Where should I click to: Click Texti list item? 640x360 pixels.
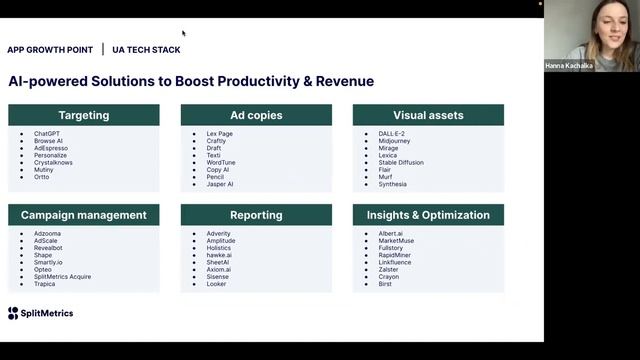pyautogui.click(x=213, y=156)
